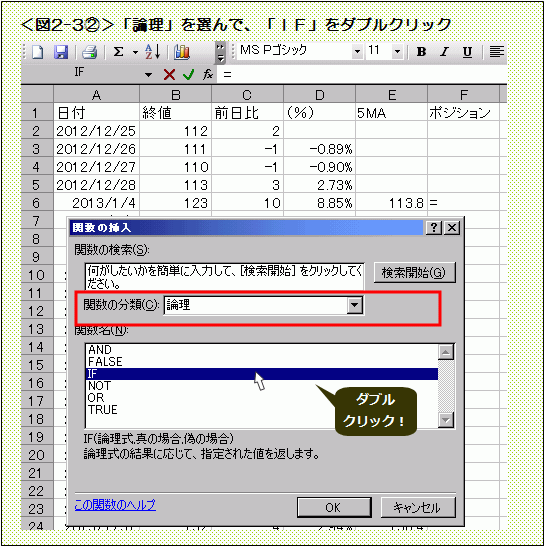Save the workbook with the floppy icon
This screenshot has height=546, width=544.
pyautogui.click(x=61, y=52)
